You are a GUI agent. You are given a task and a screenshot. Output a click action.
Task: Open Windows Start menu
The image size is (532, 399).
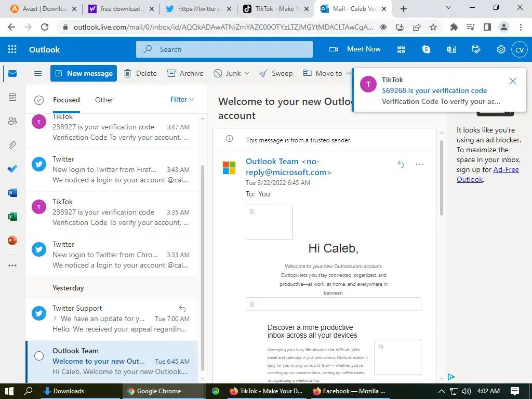tap(9, 391)
